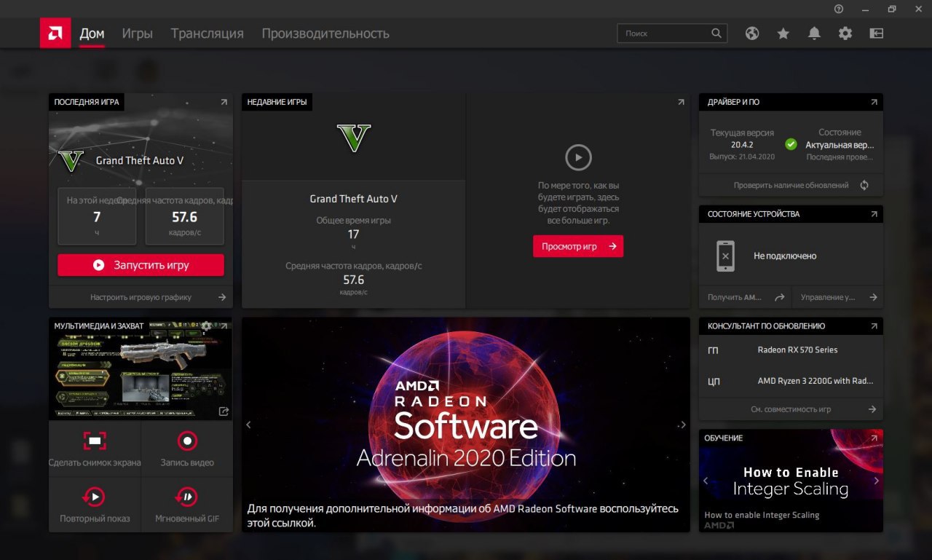This screenshot has width=932, height=560.
Task: Select the AMD Ryzen 3 2200G row
Action: coord(791,381)
